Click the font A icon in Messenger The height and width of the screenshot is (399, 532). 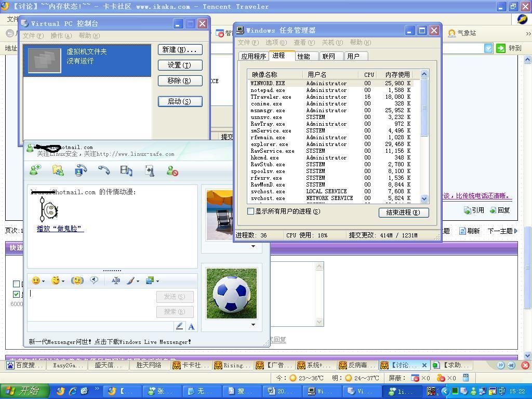point(191,326)
